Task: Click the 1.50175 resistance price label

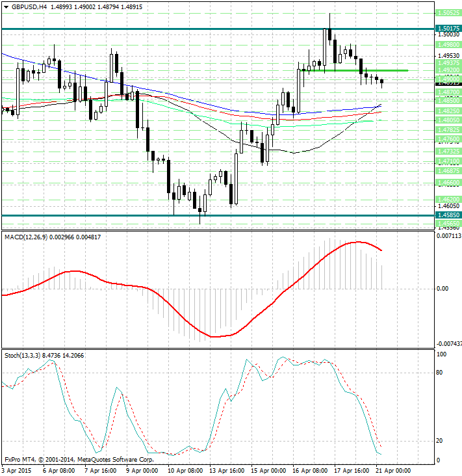Action: point(448,29)
